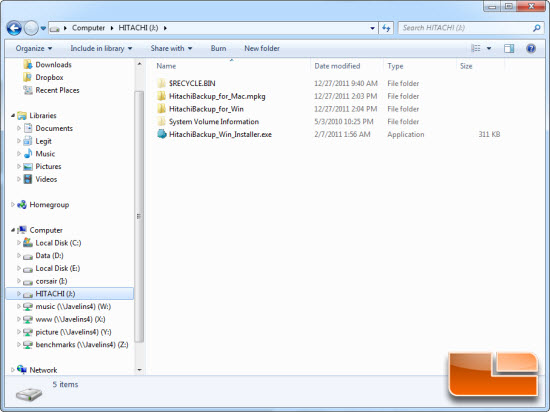Image resolution: width=550 pixels, height=412 pixels.
Task: Collapse the Libraries tree section
Action: (13, 115)
